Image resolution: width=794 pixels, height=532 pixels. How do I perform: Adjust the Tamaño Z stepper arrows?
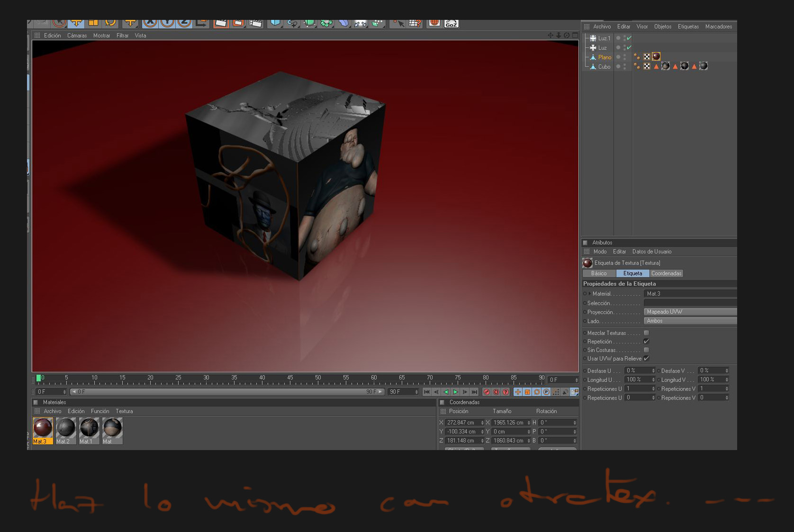529,441
